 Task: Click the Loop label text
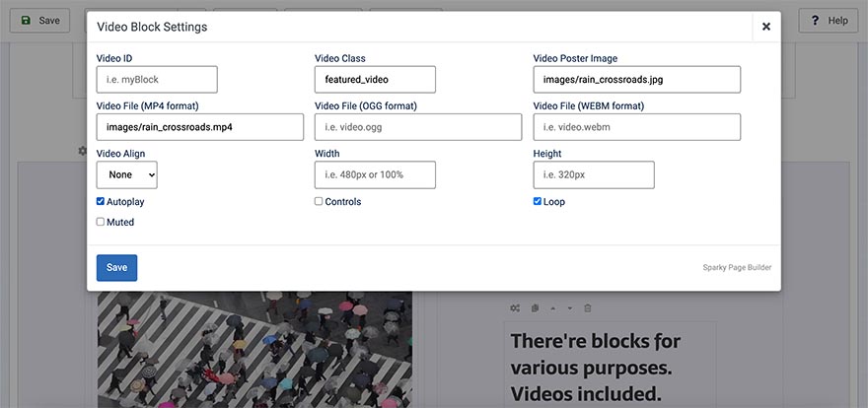point(554,202)
